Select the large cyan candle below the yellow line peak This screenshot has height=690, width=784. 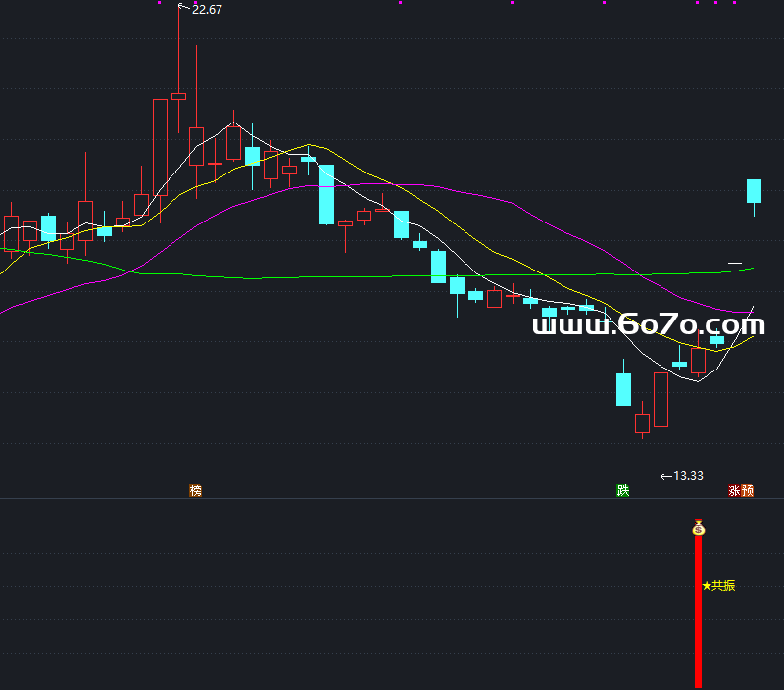(x=326, y=194)
